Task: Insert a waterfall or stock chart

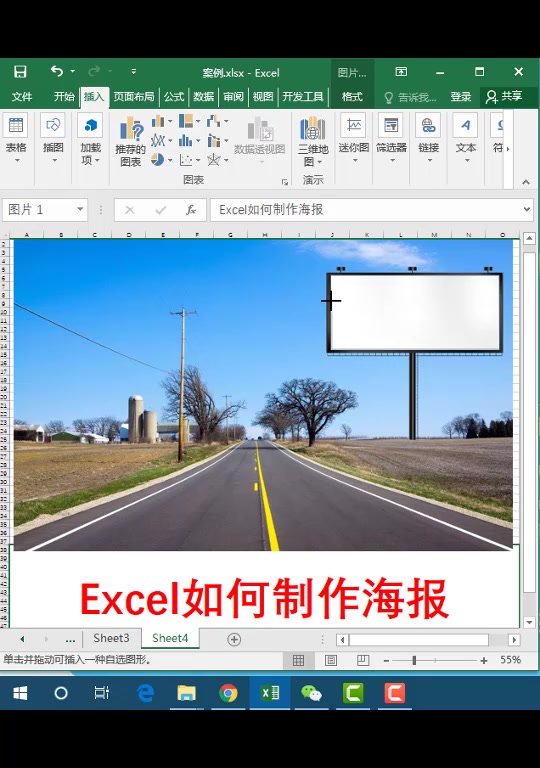Action: point(217,121)
